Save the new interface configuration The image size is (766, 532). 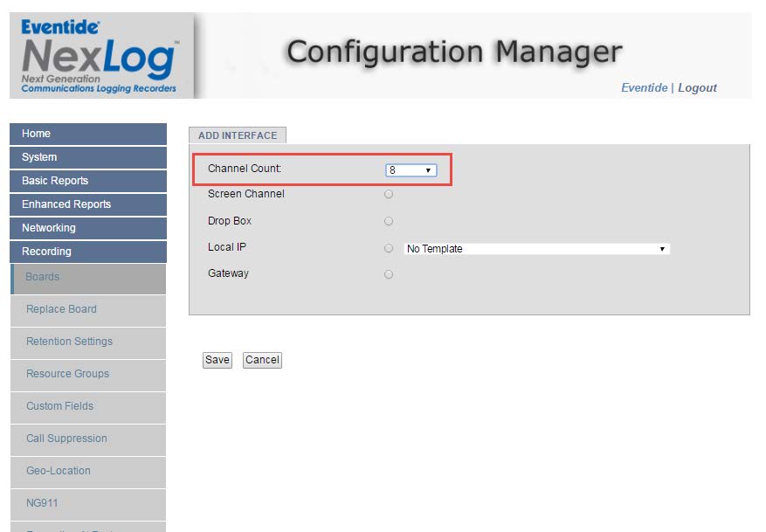point(216,359)
